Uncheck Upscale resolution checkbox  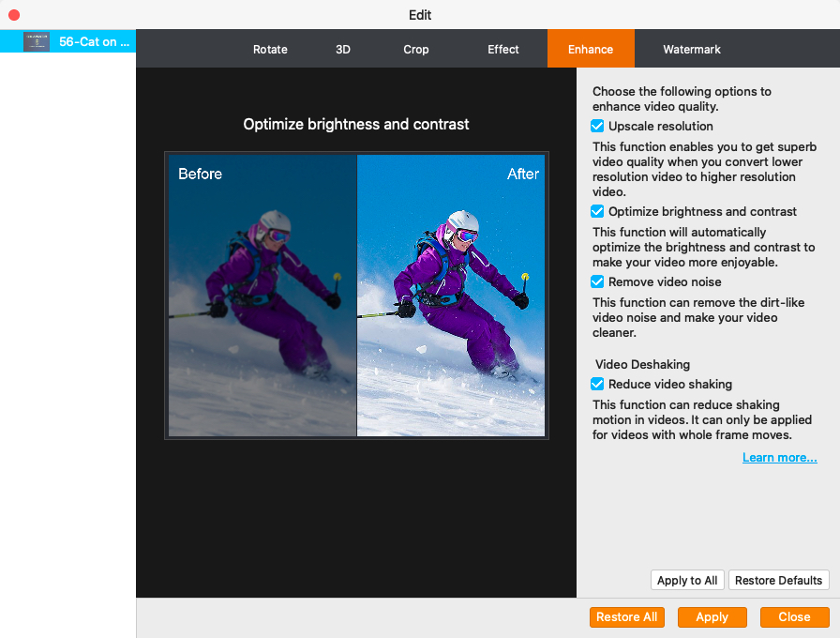point(597,126)
